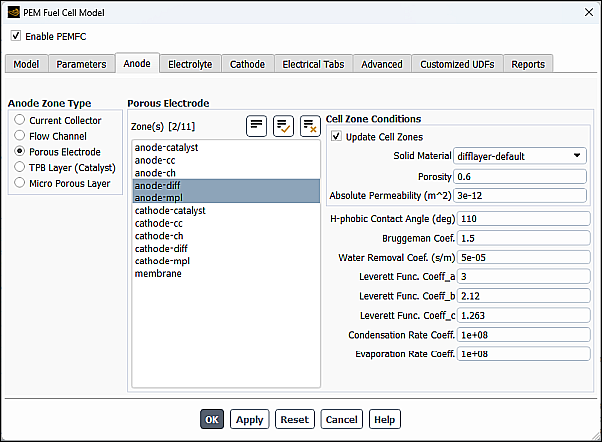This screenshot has height=442, width=602.
Task: Switch to the Customized UDFs tab
Action: (x=457, y=64)
